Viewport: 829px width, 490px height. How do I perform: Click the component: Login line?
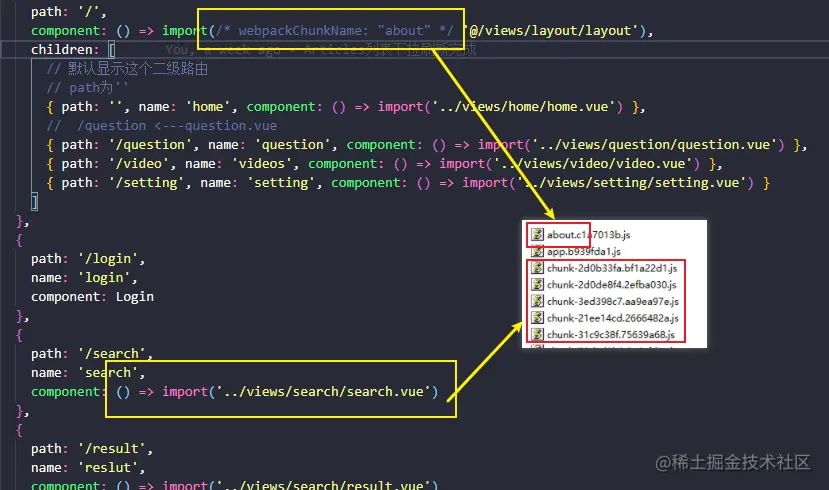pos(92,297)
